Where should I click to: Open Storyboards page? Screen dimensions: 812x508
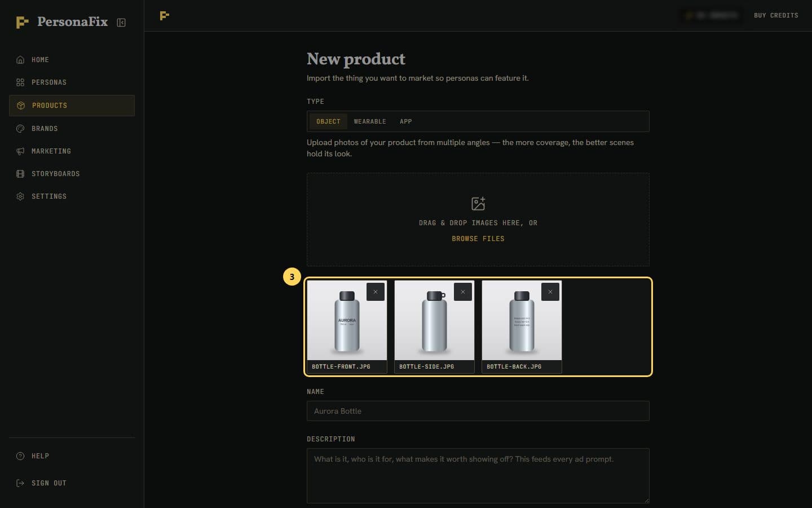72,174
